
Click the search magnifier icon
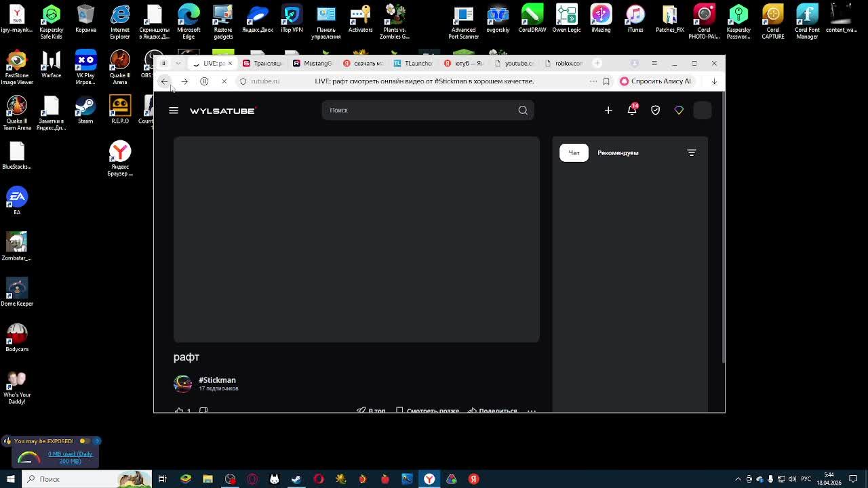pyautogui.click(x=523, y=110)
